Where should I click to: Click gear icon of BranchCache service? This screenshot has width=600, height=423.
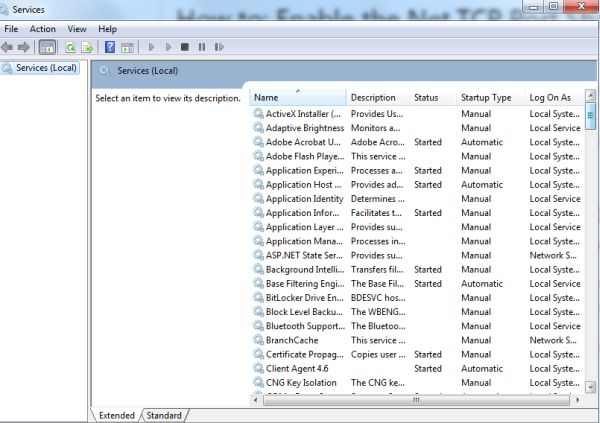pyautogui.click(x=259, y=340)
